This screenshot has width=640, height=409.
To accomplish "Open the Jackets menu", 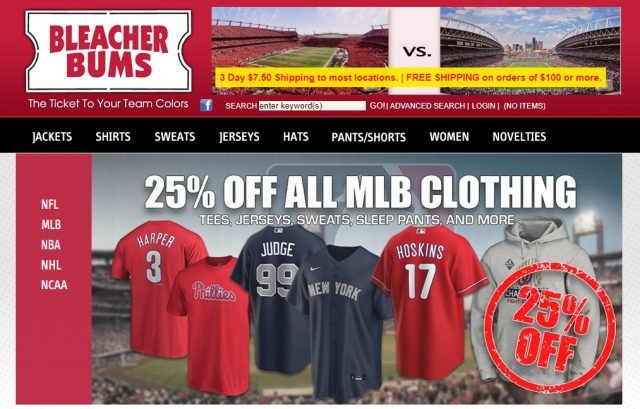I will [52, 136].
